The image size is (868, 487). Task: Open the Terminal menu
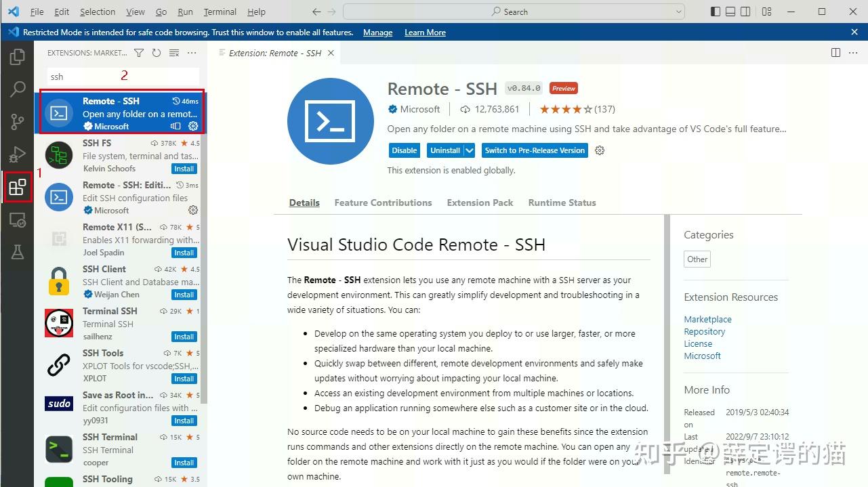(x=219, y=12)
